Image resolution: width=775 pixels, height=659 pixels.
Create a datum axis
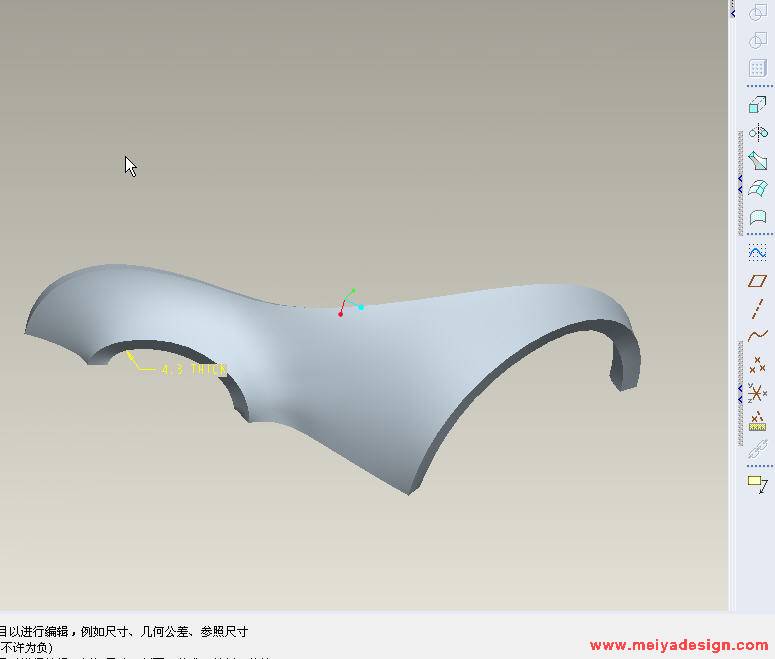(758, 308)
